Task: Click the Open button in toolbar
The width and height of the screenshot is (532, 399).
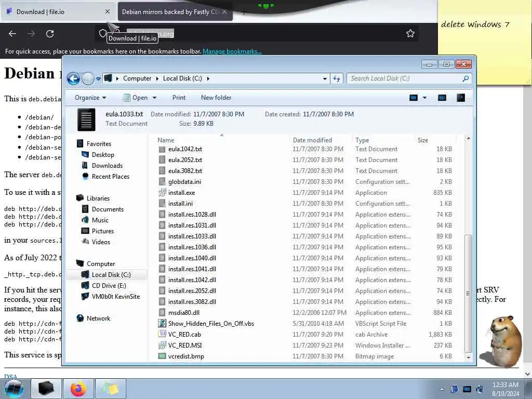Action: [136, 98]
